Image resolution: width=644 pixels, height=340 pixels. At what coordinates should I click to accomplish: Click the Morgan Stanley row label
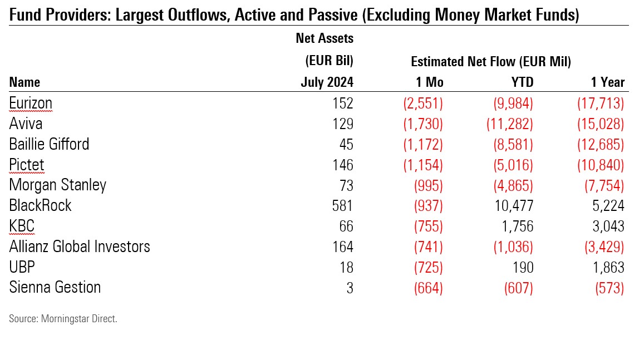57,185
